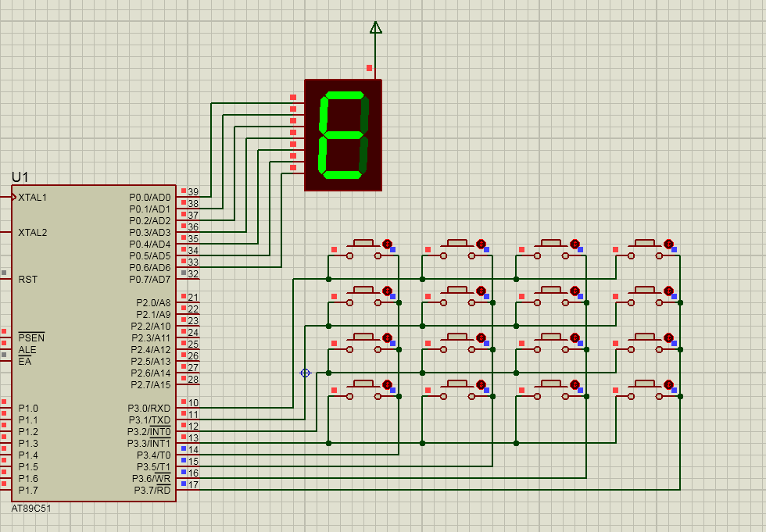The height and width of the screenshot is (532, 766).
Task: Toggle latch on keypad button between P3.0 and P3.4
Action: pyautogui.click(x=388, y=244)
